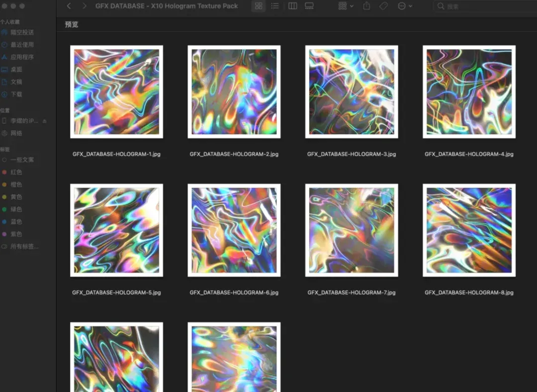
Task: Select GFX_DATABASE-HOLOGRAM-6.jpg thumbnail
Action: [234, 230]
